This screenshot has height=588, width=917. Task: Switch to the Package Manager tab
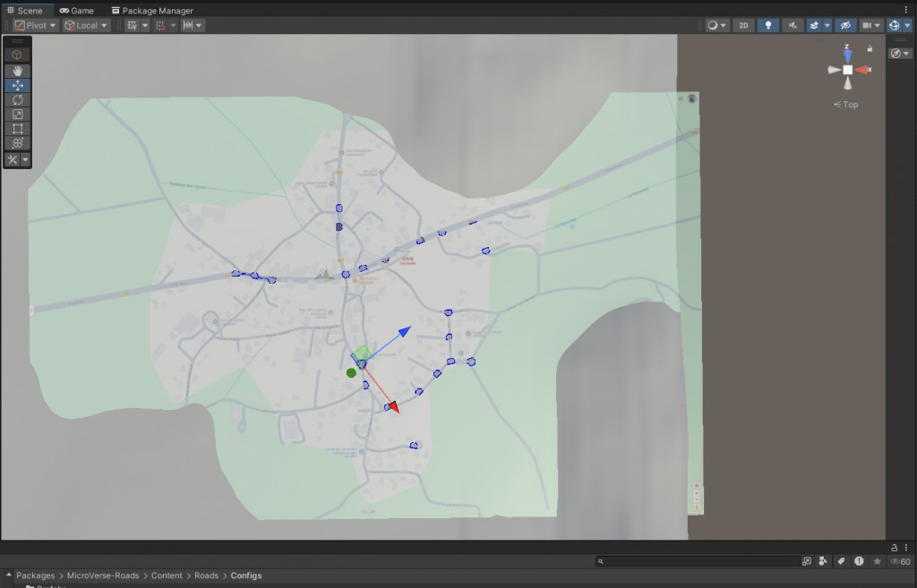point(152,11)
